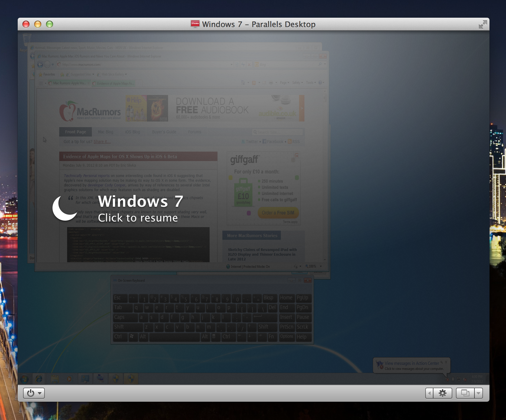Open the Recycle Bin on the desktop

(x=26, y=42)
